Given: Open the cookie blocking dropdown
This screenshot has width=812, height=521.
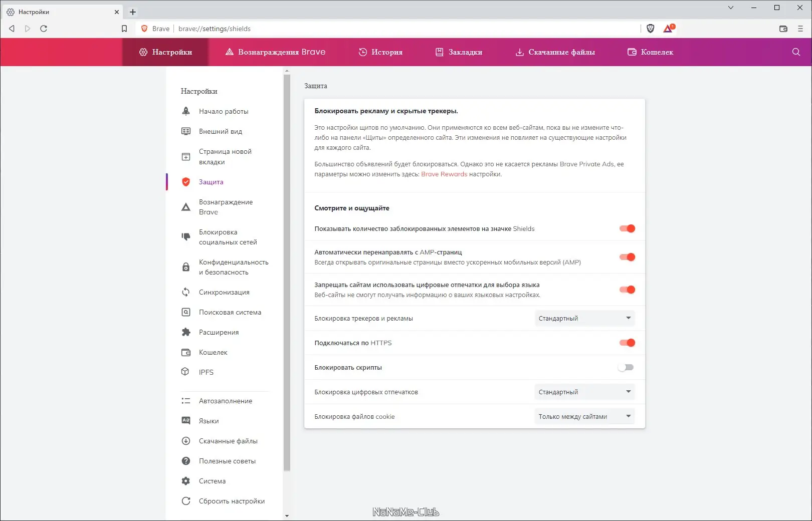Looking at the screenshot, I should pyautogui.click(x=584, y=416).
